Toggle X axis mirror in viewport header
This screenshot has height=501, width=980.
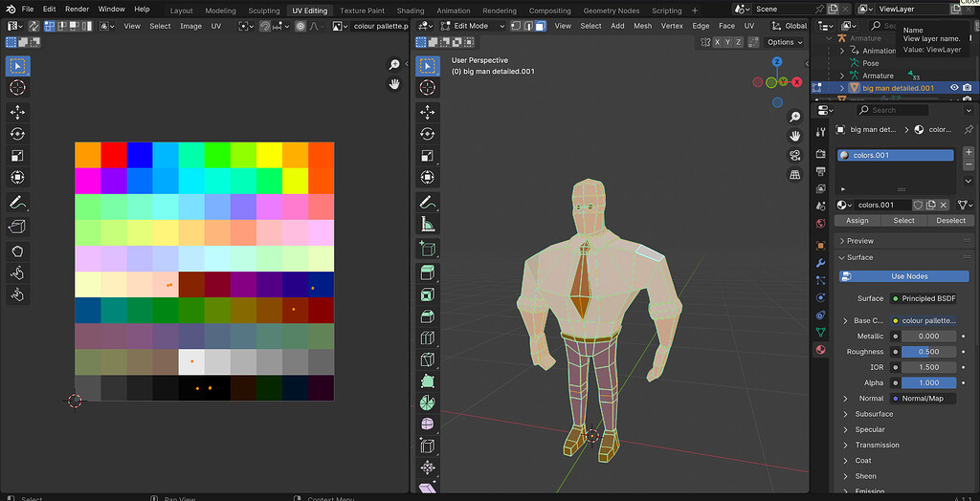(718, 42)
